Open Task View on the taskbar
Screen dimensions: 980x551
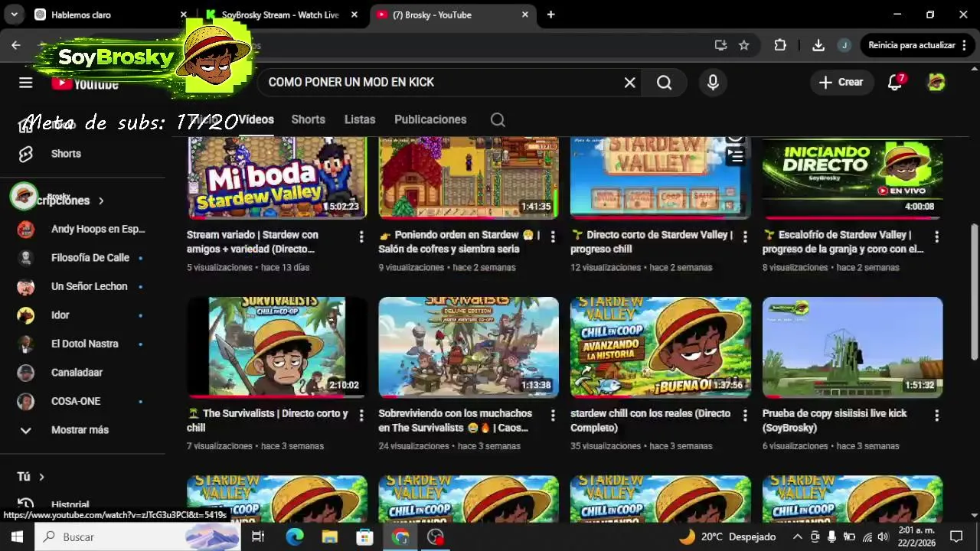pos(258,537)
